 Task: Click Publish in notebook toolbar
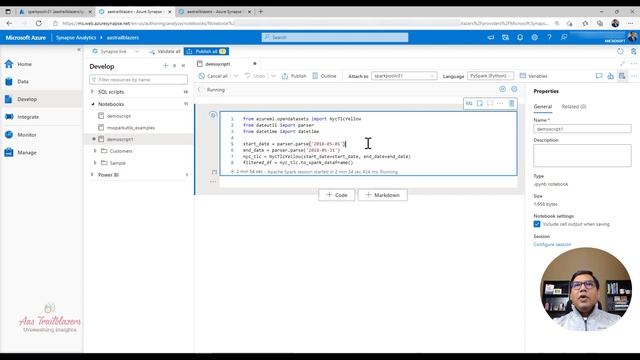294,76
